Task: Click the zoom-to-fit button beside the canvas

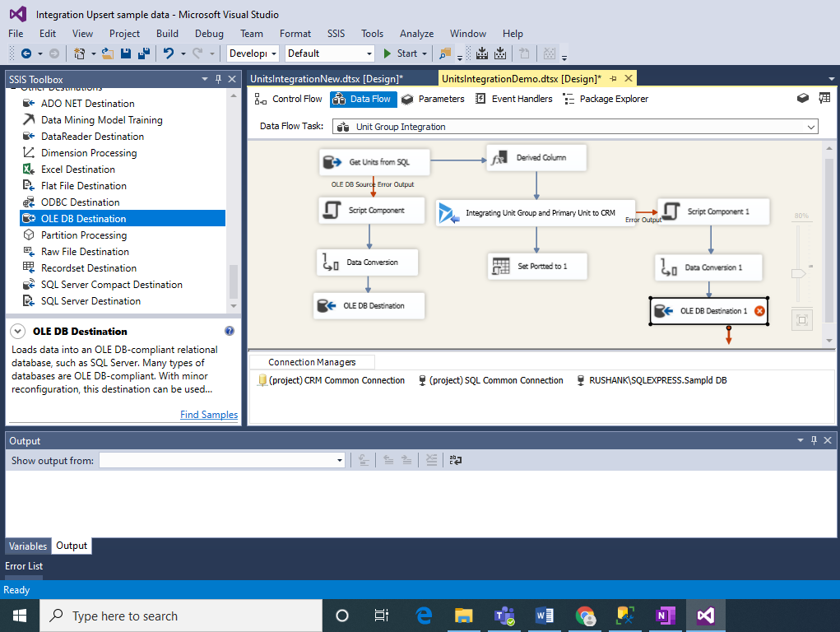Action: [x=802, y=320]
